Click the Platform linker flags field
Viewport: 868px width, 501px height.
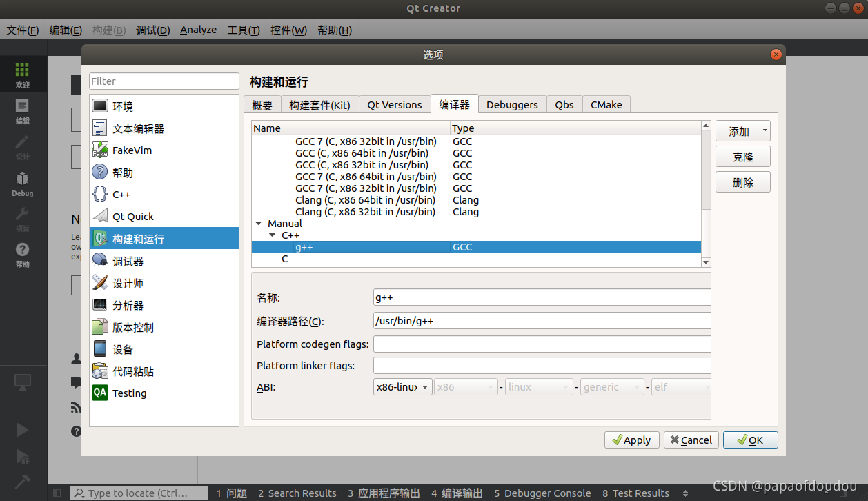click(542, 366)
